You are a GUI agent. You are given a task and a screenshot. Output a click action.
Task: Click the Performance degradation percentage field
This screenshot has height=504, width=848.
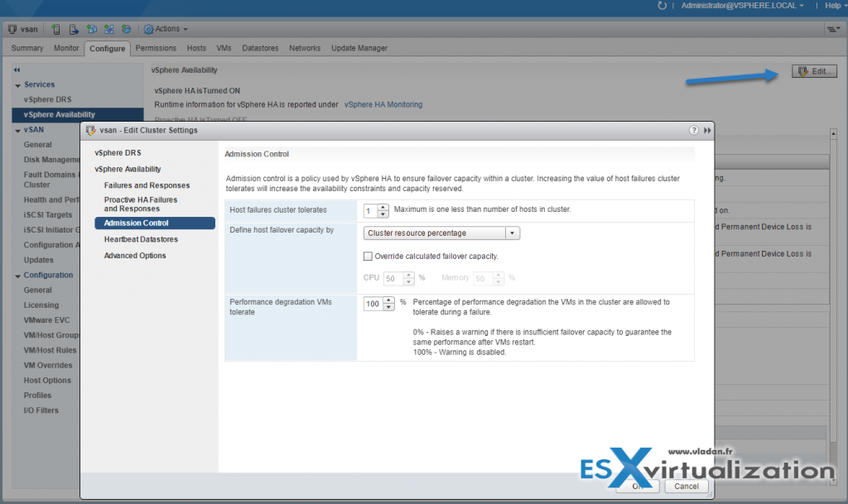[373, 304]
